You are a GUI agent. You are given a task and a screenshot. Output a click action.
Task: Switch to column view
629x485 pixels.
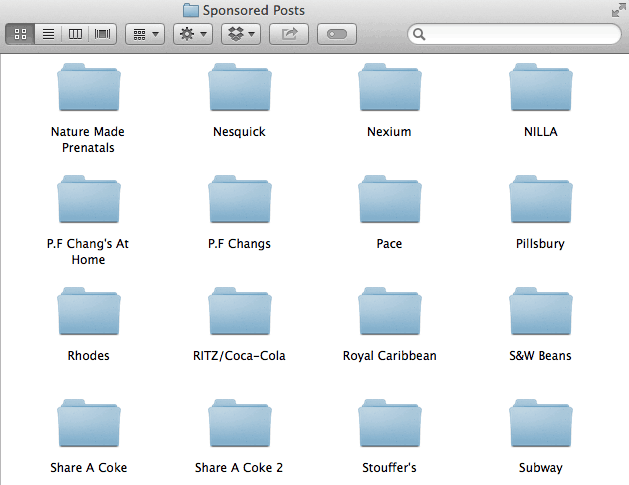[75, 34]
